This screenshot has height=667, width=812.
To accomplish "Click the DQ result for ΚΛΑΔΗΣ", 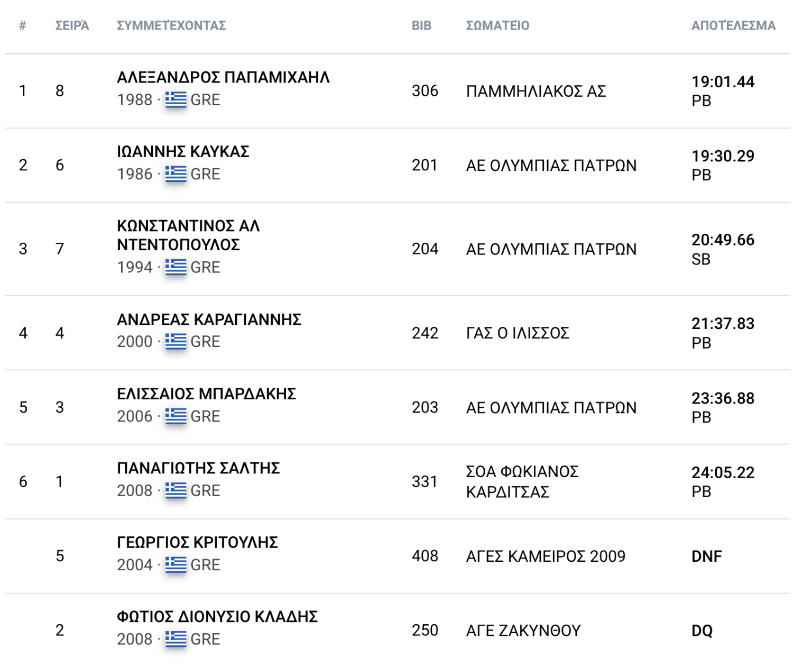I will (x=702, y=631).
